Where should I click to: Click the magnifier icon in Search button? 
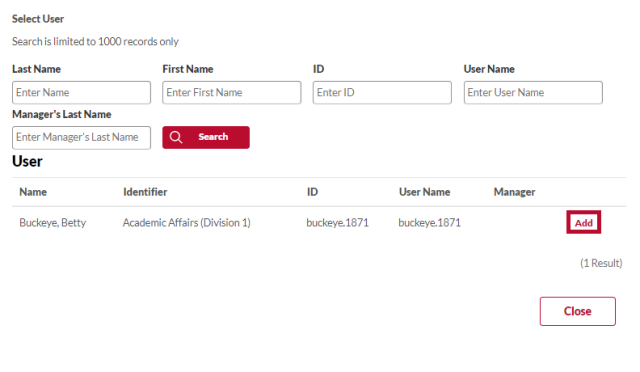[176, 137]
